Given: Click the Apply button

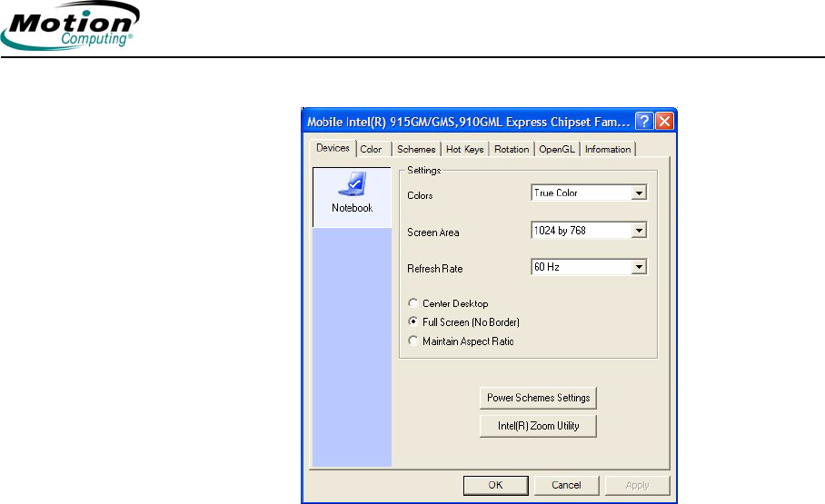Looking at the screenshot, I should 637,485.
